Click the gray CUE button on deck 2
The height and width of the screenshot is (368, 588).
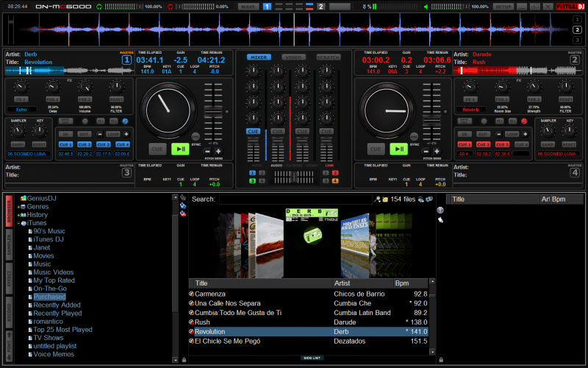pyautogui.click(x=376, y=149)
